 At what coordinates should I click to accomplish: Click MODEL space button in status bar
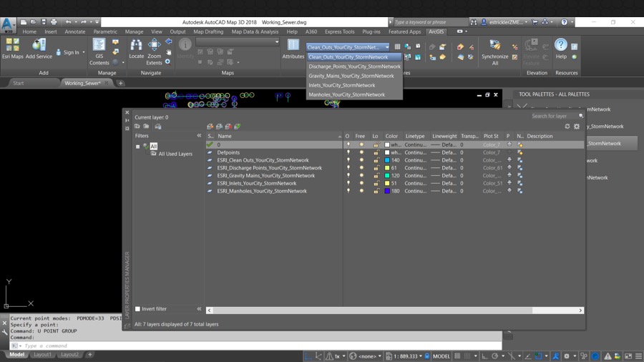pyautogui.click(x=441, y=356)
